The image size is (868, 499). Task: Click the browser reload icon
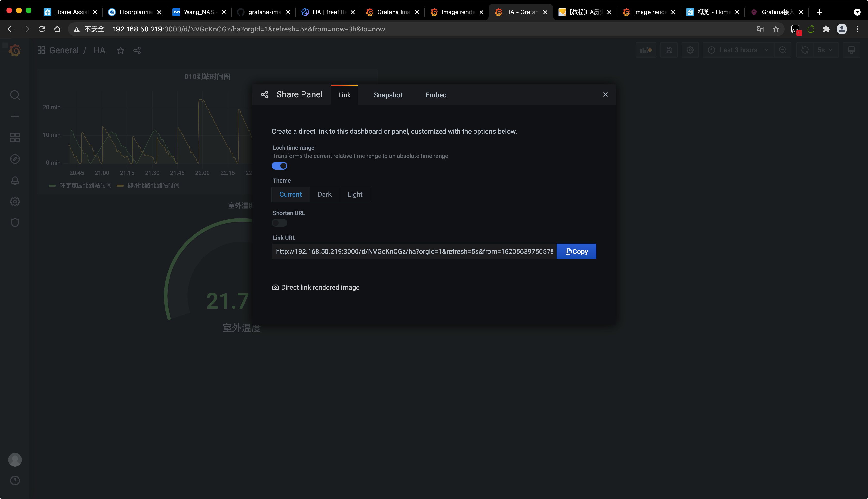42,29
